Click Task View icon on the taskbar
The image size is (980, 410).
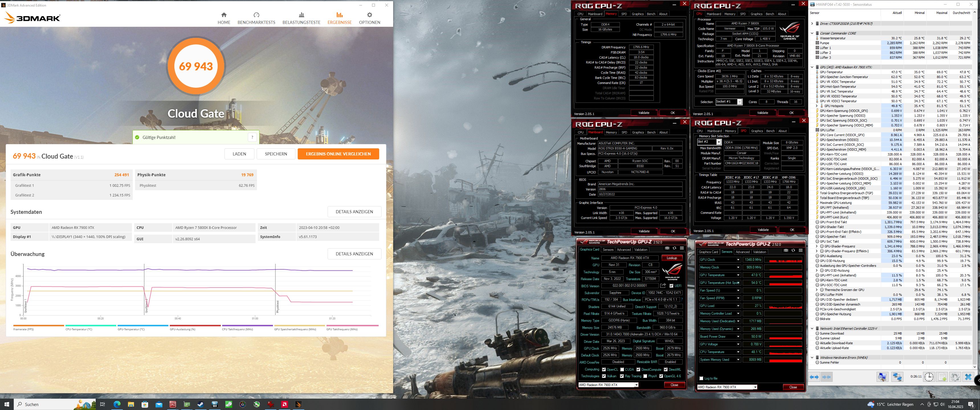(102, 404)
